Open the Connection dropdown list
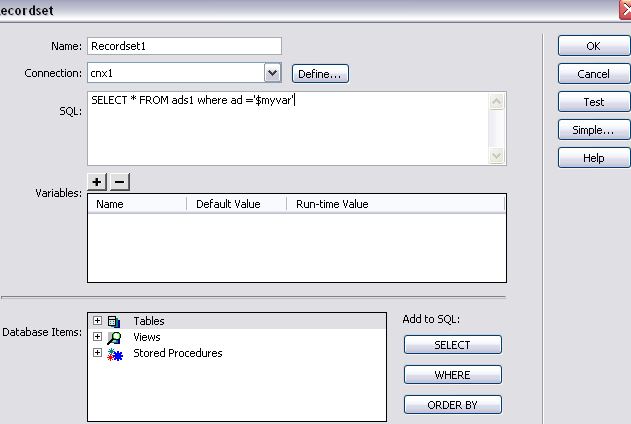The image size is (631, 424). coord(272,73)
